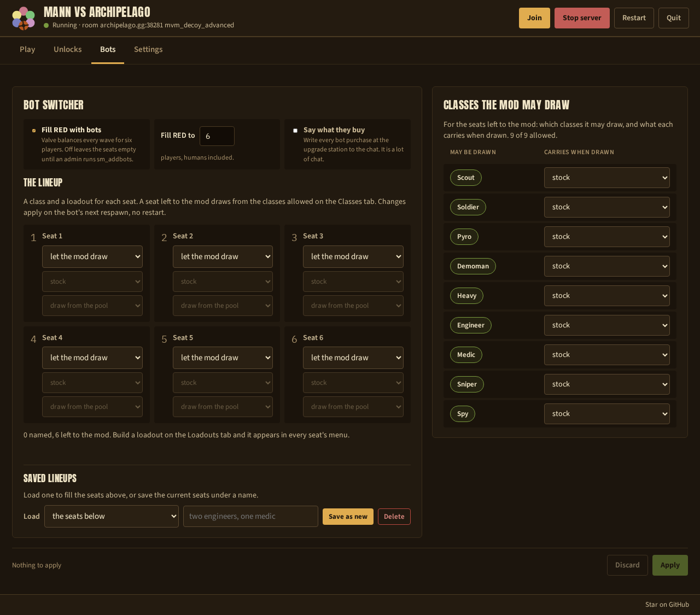700x615 pixels.
Task: Enable the Say what they buy checkbox
Action: pyautogui.click(x=295, y=131)
